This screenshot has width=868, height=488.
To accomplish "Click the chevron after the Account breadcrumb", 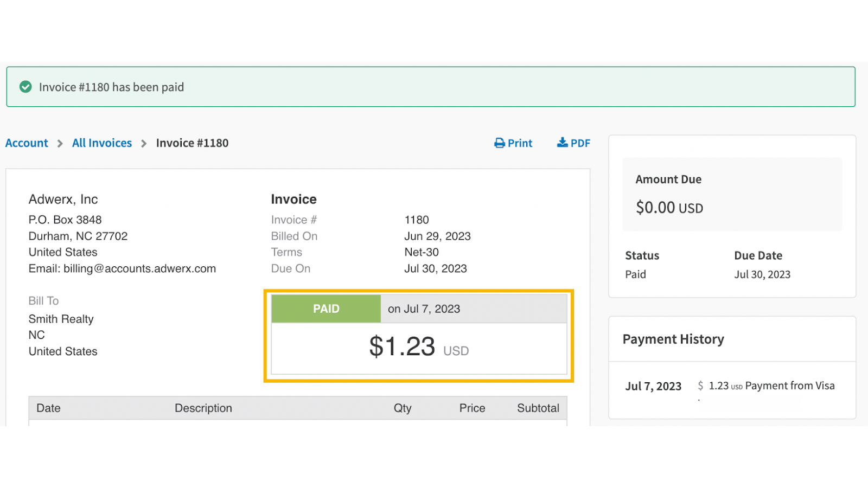I will tap(59, 143).
